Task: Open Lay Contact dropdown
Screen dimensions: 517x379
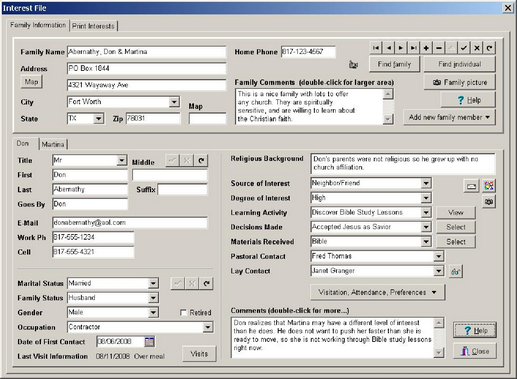Action: pos(438,271)
